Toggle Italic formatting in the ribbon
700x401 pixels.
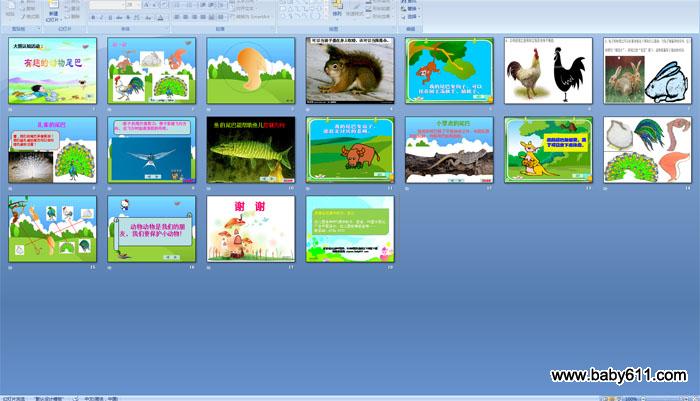click(101, 17)
